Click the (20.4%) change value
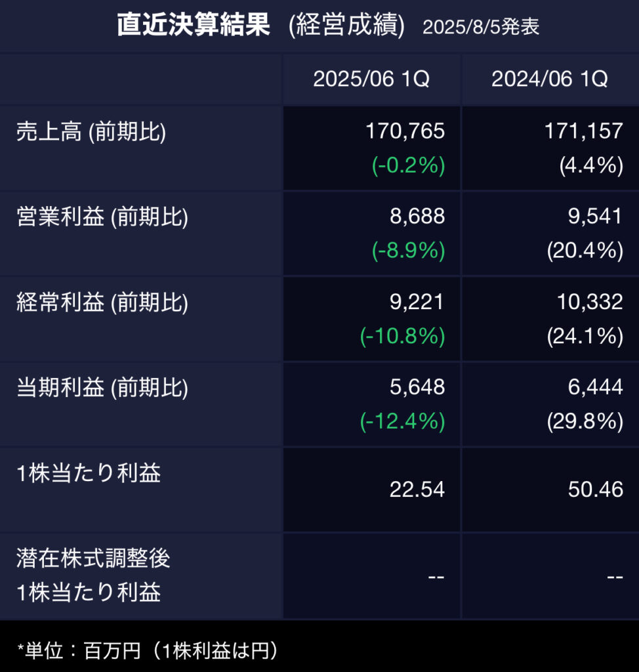The width and height of the screenshot is (639, 672). pyautogui.click(x=585, y=251)
